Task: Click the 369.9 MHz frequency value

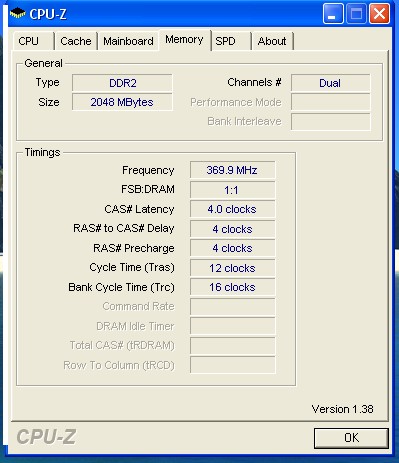Action: [x=232, y=170]
